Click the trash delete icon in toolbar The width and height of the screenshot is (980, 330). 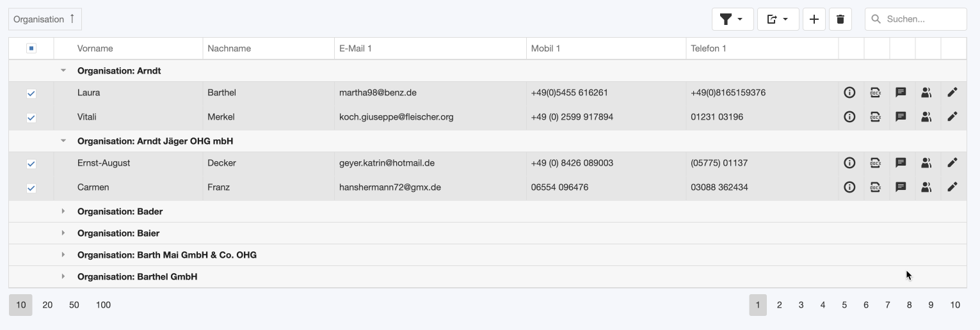coord(840,19)
